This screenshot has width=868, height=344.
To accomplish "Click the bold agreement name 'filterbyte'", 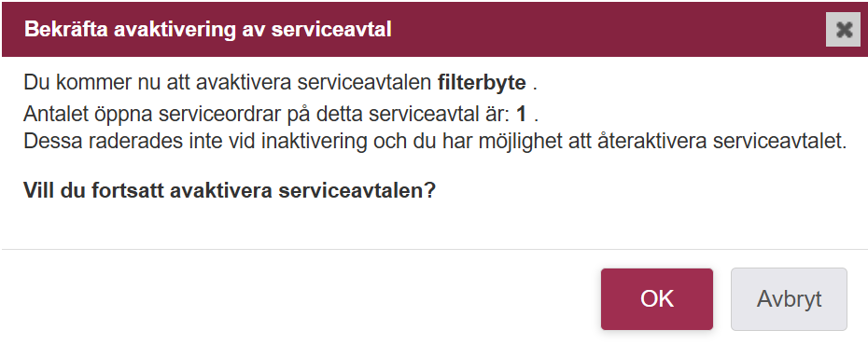I will click(482, 83).
